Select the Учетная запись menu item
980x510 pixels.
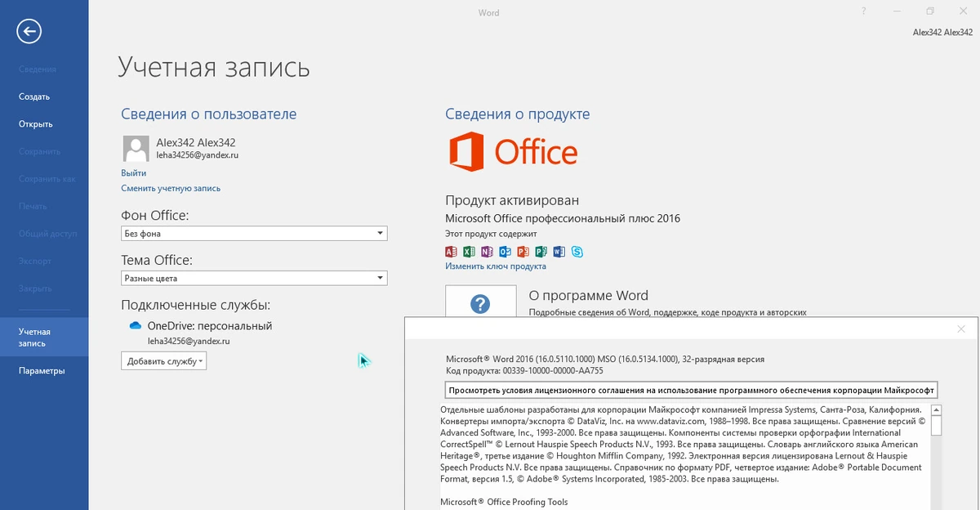[44, 337]
